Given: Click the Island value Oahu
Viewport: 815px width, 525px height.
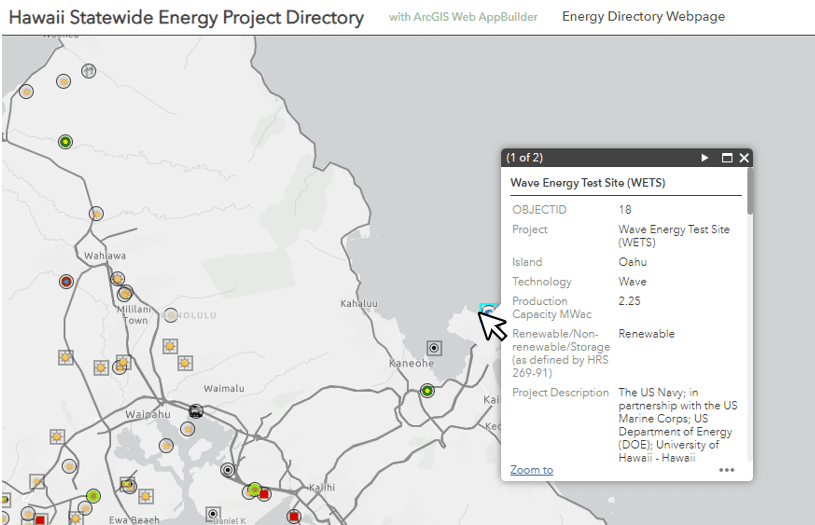Looking at the screenshot, I should pyautogui.click(x=633, y=262).
